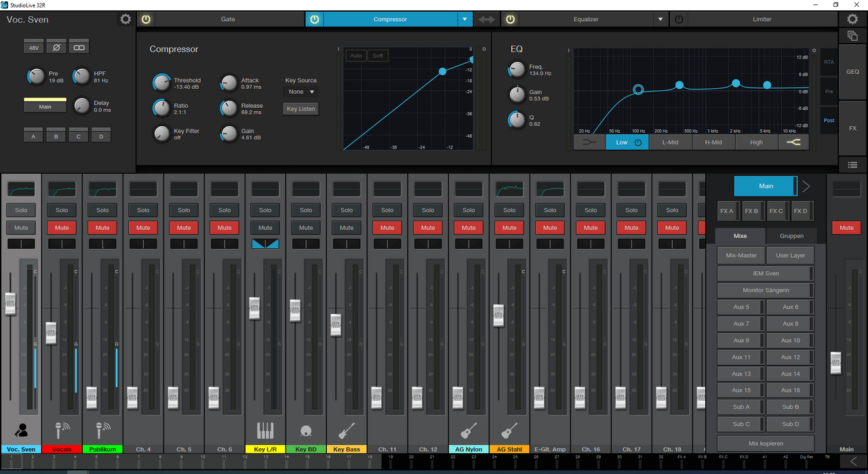Viewport: 868px width, 474px height.
Task: Collapse channel navigator with left arrow
Action: pos(853,462)
